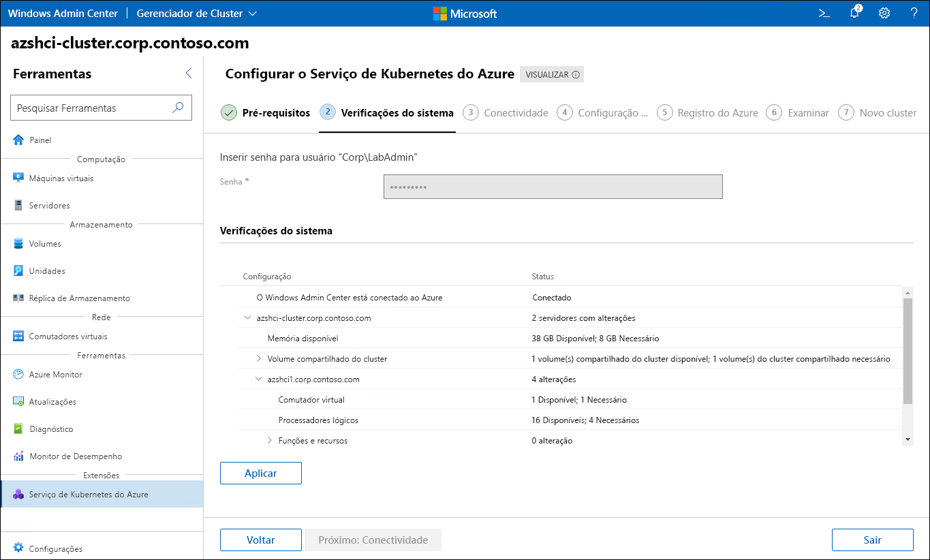Open the help question mark icon

[x=914, y=13]
